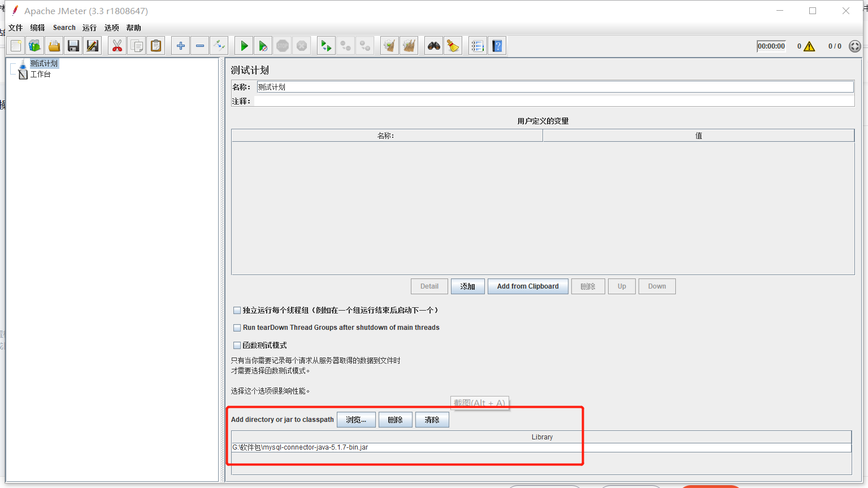Image resolution: width=868 pixels, height=488 pixels.
Task: Click the warning triangle error indicator
Action: coord(809,46)
